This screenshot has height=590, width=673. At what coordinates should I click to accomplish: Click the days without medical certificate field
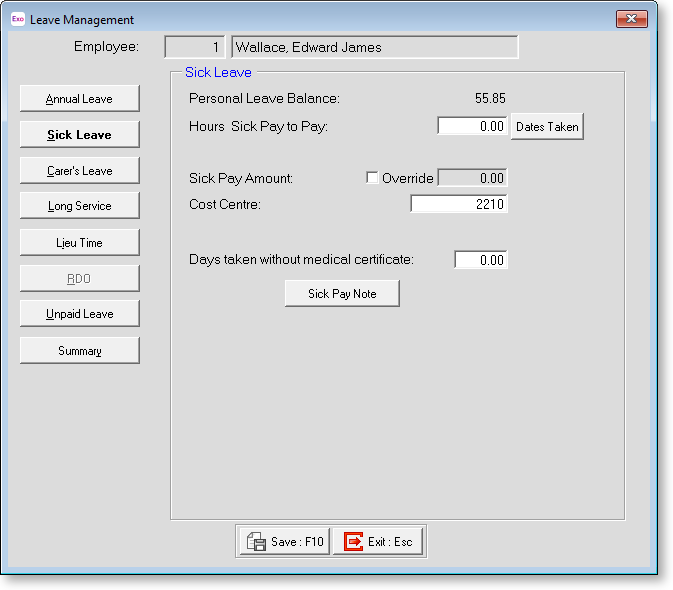coord(480,260)
